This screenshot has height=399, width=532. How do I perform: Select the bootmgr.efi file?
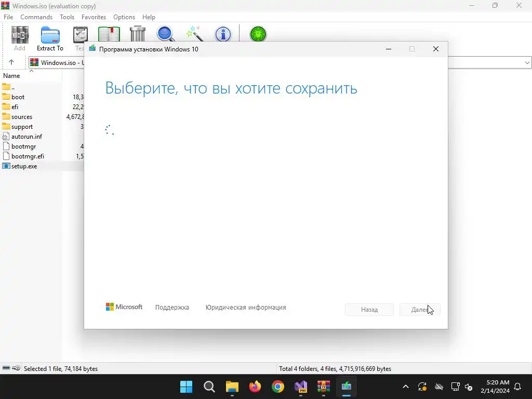(x=28, y=156)
